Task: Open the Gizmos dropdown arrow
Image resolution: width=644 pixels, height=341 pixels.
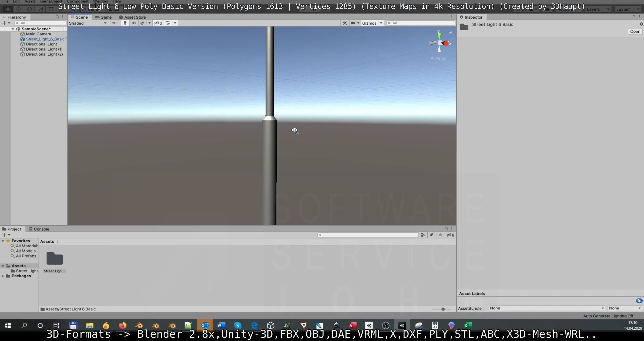Action: pos(381,23)
